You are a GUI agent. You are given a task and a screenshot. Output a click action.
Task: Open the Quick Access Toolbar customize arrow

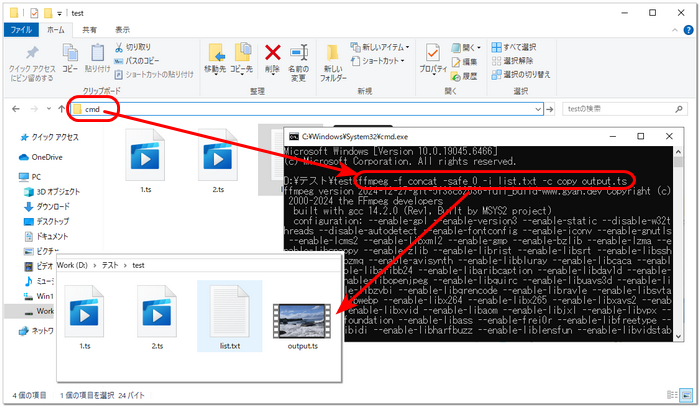(59, 13)
